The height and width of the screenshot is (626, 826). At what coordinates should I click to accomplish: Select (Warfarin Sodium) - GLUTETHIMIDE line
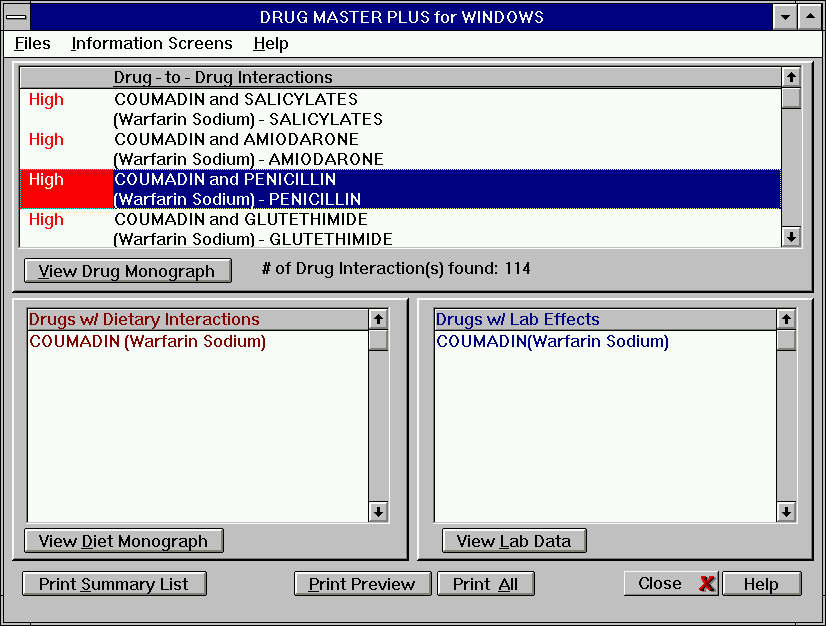(253, 239)
